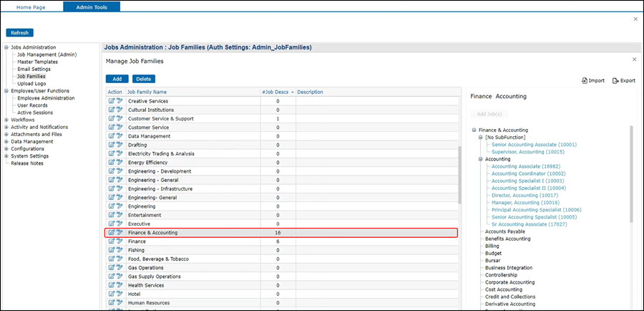Click the left edit icon for Data Management row
This screenshot has height=311, width=644.
click(112, 136)
